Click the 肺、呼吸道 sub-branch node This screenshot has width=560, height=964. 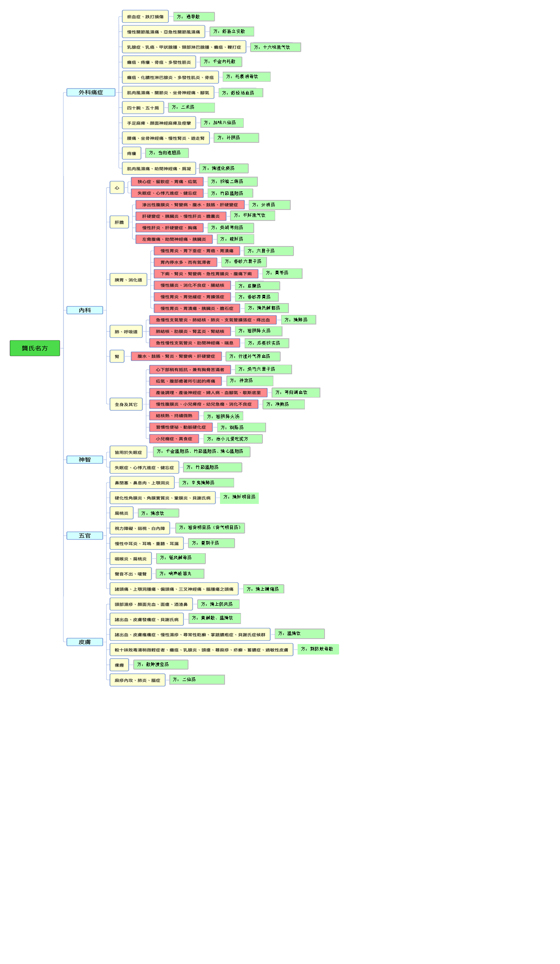(x=126, y=331)
